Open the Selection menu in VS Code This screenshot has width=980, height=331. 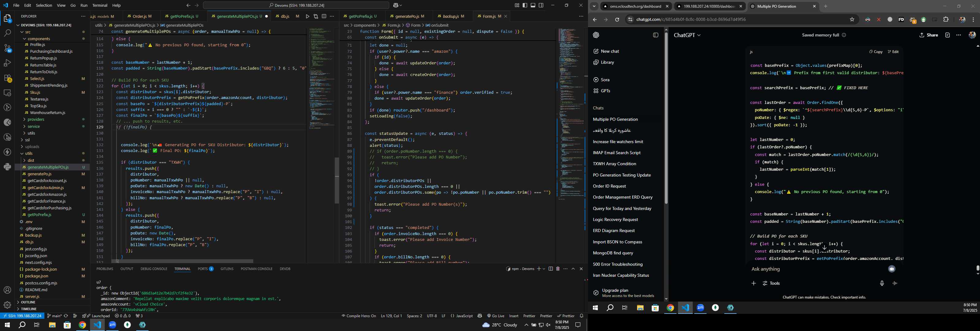44,5
